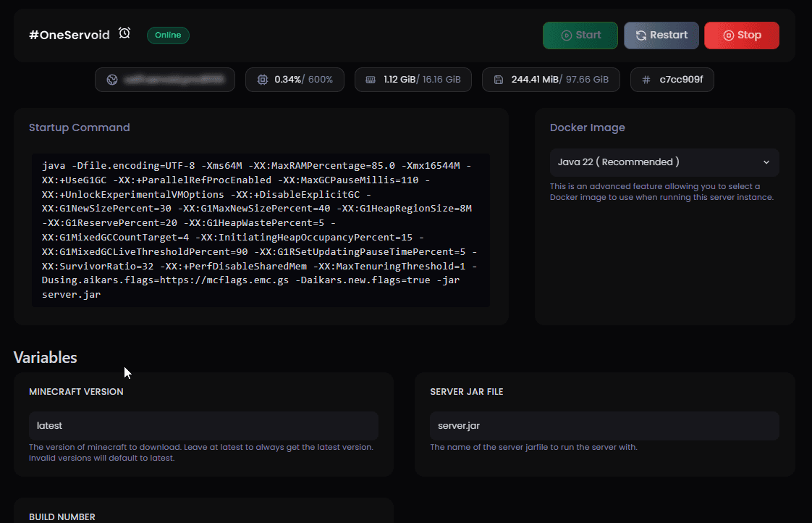Hit the red Stop button
Screen dimensions: 812x523
point(741,35)
